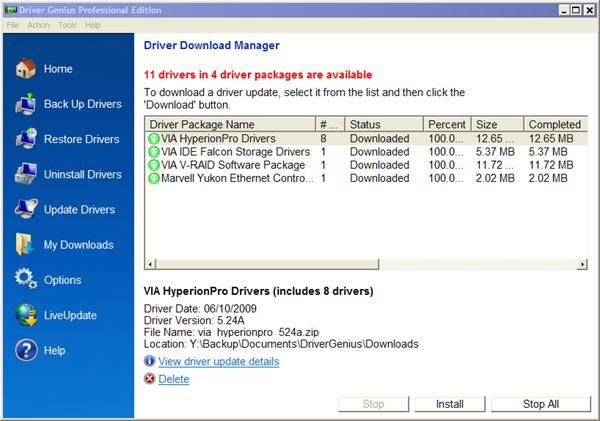Click the horizontal scrollbar right arrow
Screen dimensions: 600x421
click(582, 264)
